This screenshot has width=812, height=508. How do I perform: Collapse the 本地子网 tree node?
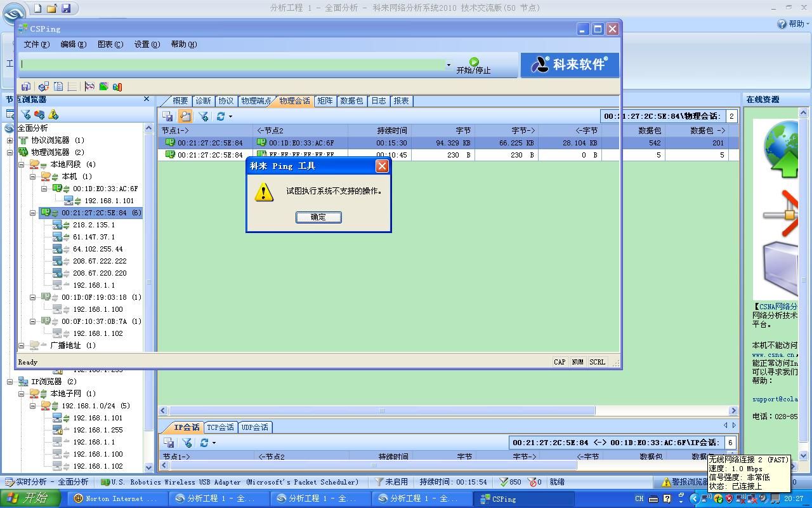(21, 394)
